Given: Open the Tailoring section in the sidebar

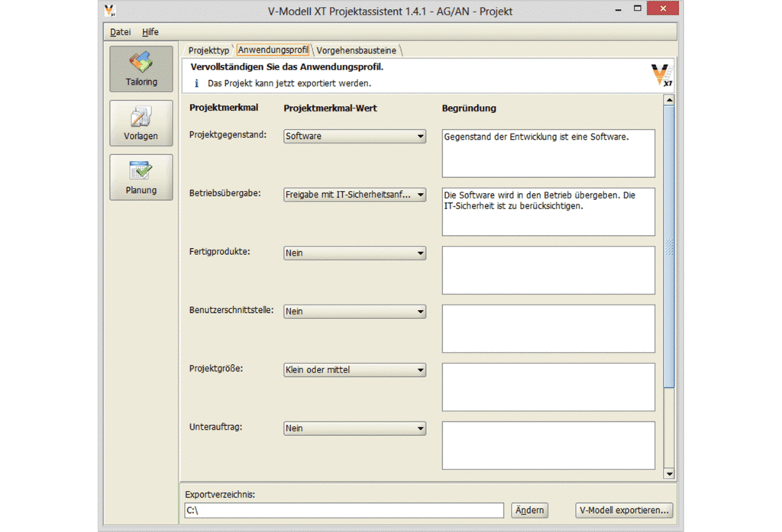Looking at the screenshot, I should point(141,69).
